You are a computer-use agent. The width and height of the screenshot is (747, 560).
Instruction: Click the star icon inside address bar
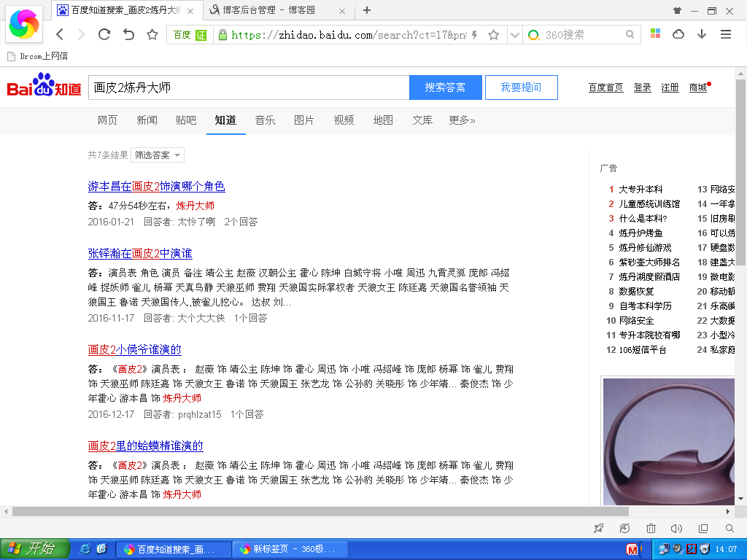(494, 35)
